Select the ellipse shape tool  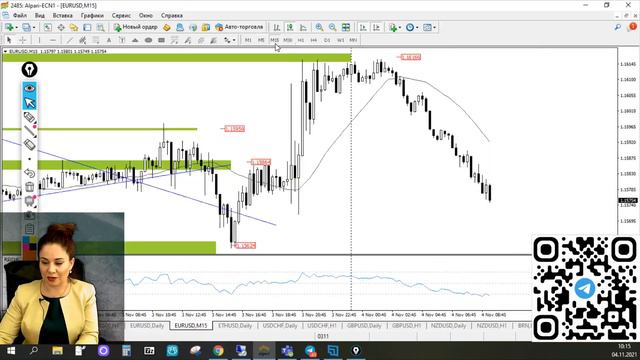tap(149, 40)
